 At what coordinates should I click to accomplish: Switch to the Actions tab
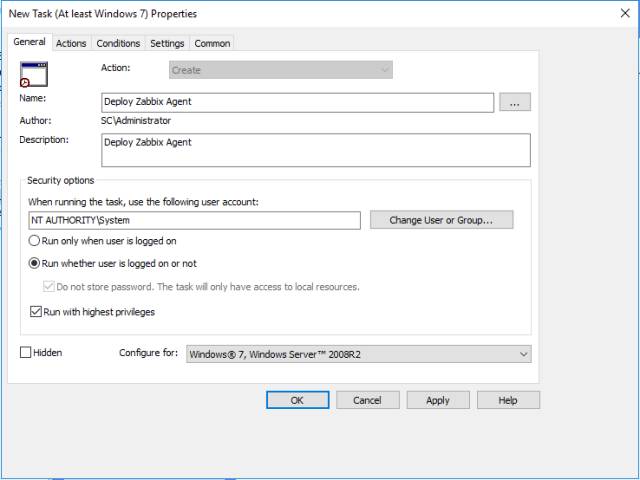coord(71,43)
